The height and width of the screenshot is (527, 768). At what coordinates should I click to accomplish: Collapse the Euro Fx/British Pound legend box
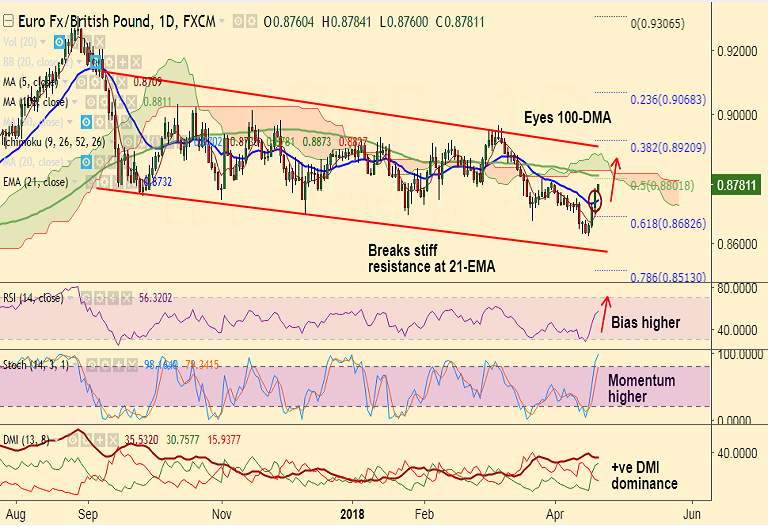pos(8,22)
